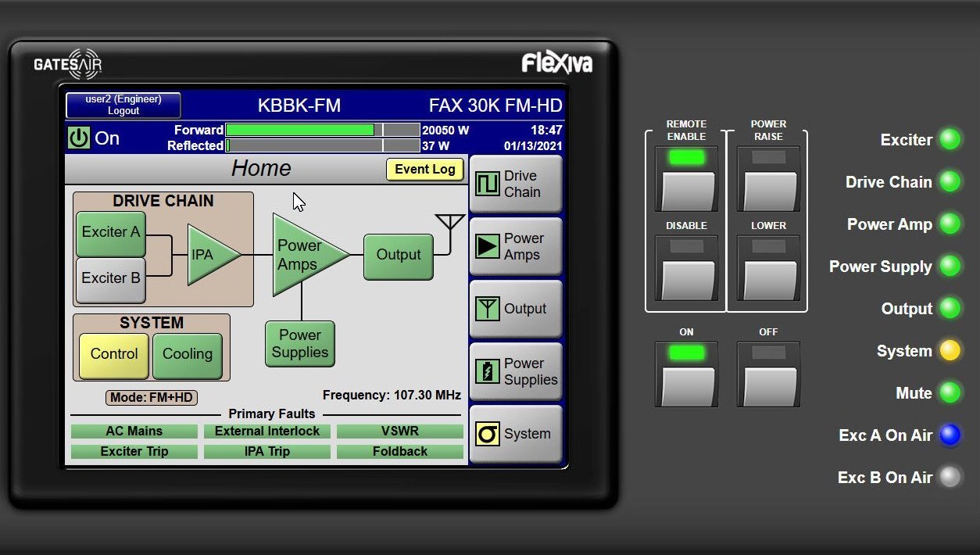
Task: Open the Cooling system block
Action: coord(188,355)
